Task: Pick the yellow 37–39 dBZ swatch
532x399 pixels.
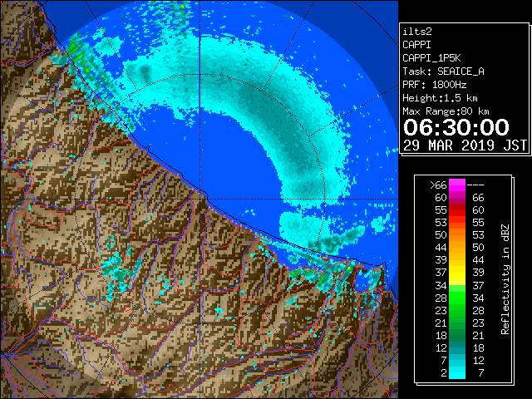Action: pos(457,273)
